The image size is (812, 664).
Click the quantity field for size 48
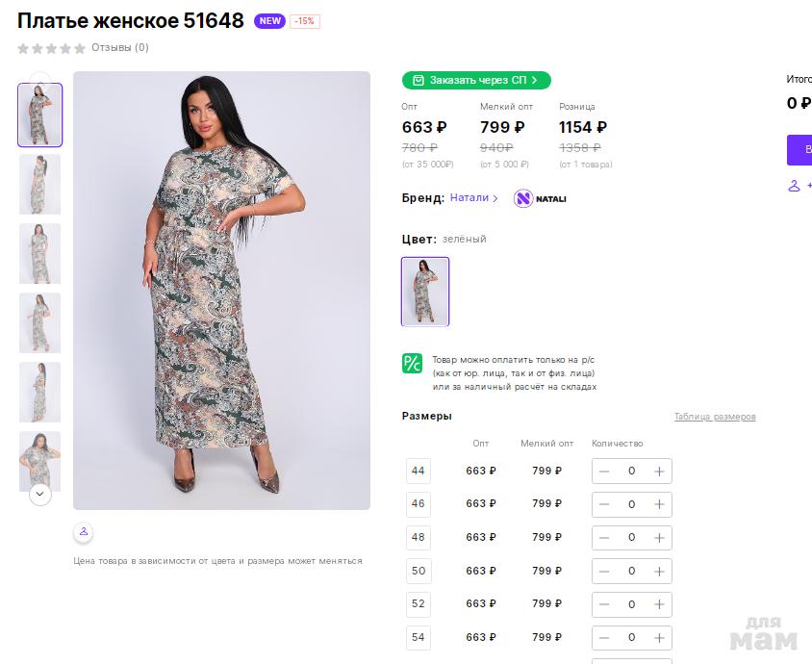(x=631, y=538)
